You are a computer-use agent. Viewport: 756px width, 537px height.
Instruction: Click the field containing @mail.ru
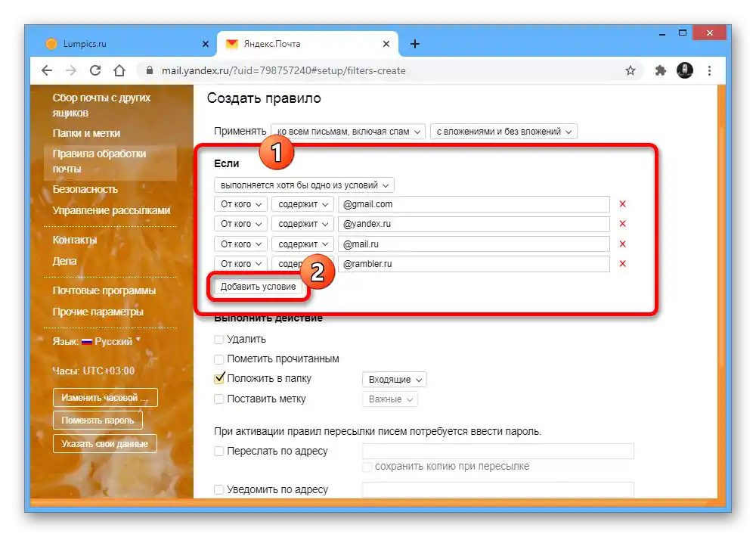pos(474,244)
